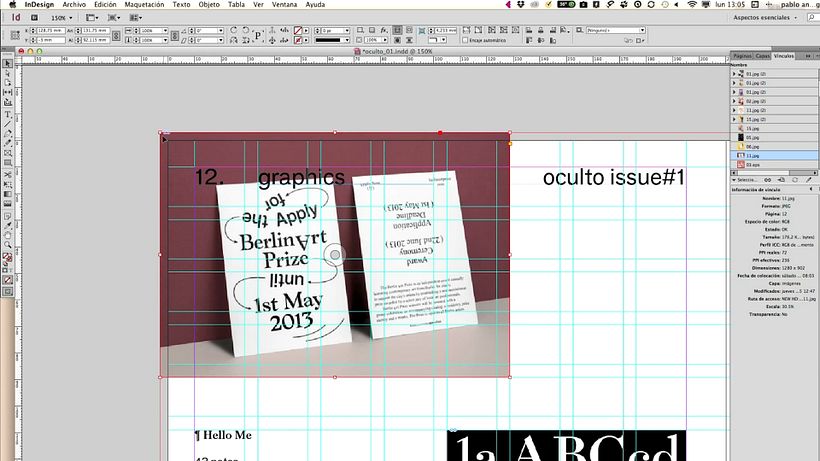Click the links panel horizontal scrollbar
The image size is (820, 461).
point(774,172)
